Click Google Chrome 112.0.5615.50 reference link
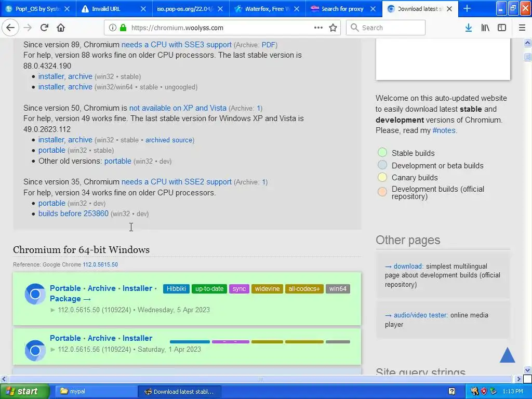Image resolution: width=532 pixels, height=399 pixels. point(100,264)
